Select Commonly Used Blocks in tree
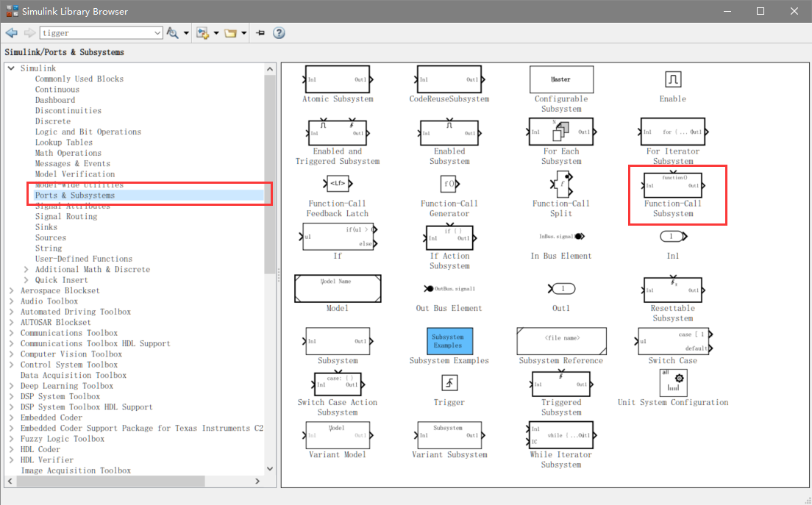The height and width of the screenshot is (505, 812). coord(79,79)
